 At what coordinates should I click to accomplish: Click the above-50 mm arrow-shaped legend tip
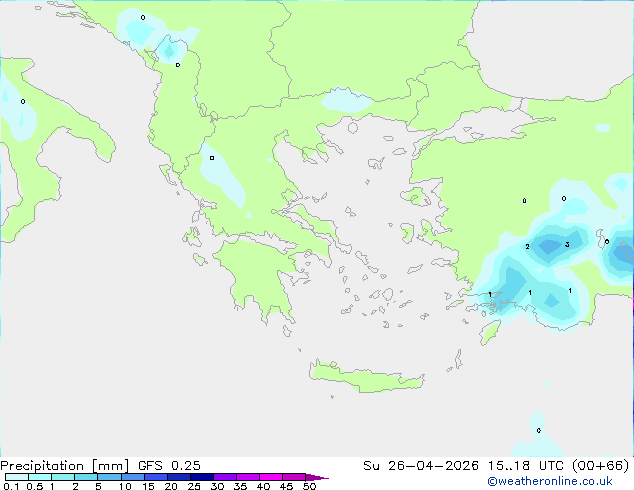click(317, 477)
